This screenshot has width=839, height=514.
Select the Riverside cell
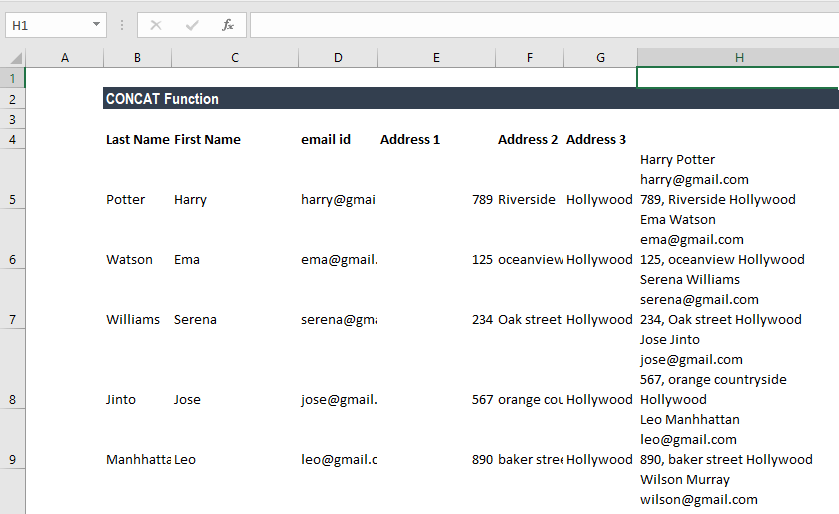tap(530, 180)
